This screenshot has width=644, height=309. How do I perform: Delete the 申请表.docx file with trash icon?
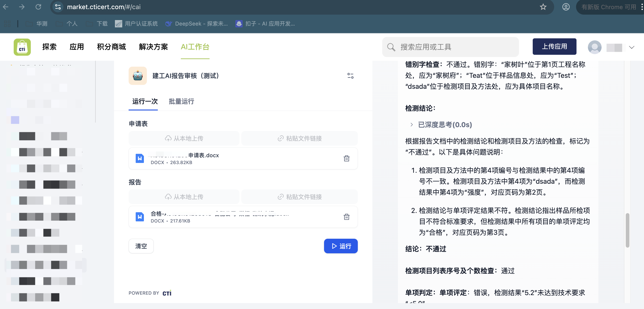pos(346,158)
